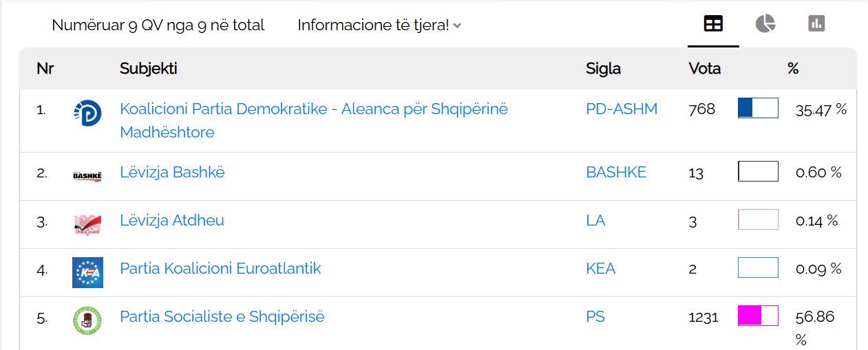The image size is (868, 350).
Task: Click the PD-ASHM sigla link
Action: pyautogui.click(x=622, y=109)
